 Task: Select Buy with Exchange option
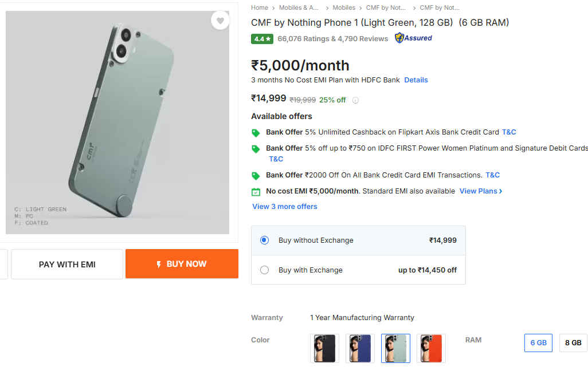click(264, 270)
